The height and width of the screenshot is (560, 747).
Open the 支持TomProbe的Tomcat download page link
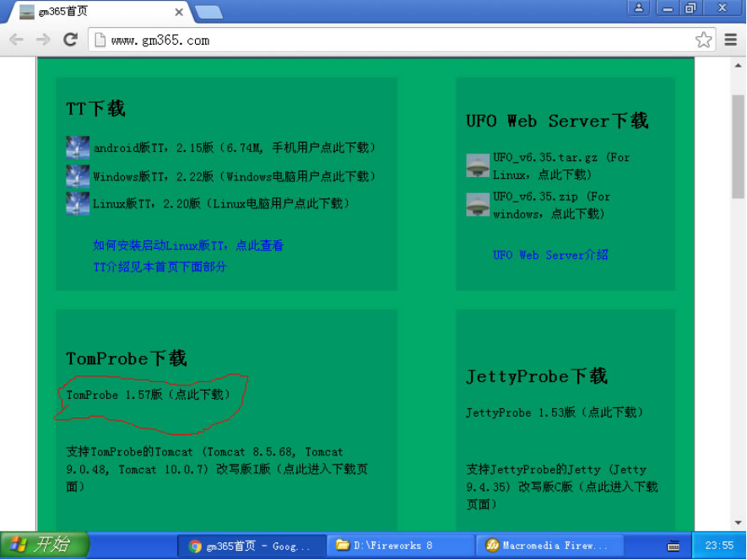(217, 469)
